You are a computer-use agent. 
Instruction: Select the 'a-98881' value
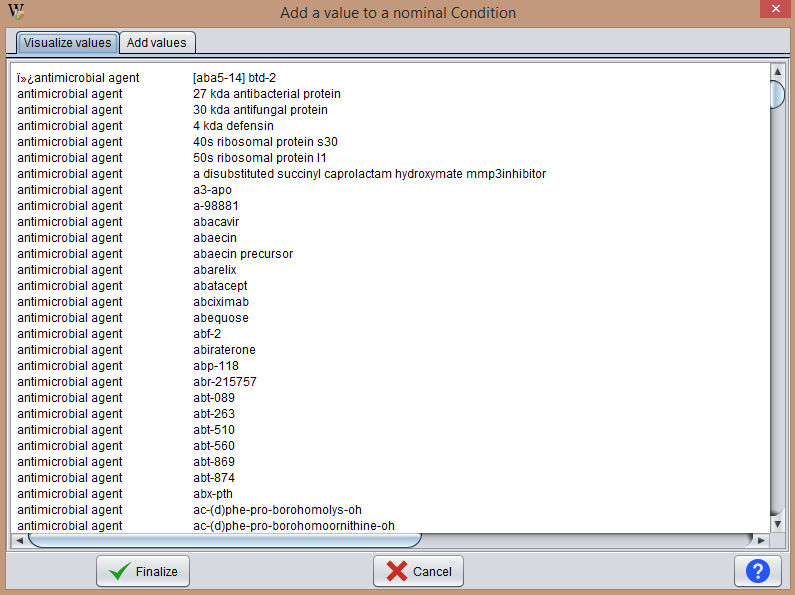215,206
